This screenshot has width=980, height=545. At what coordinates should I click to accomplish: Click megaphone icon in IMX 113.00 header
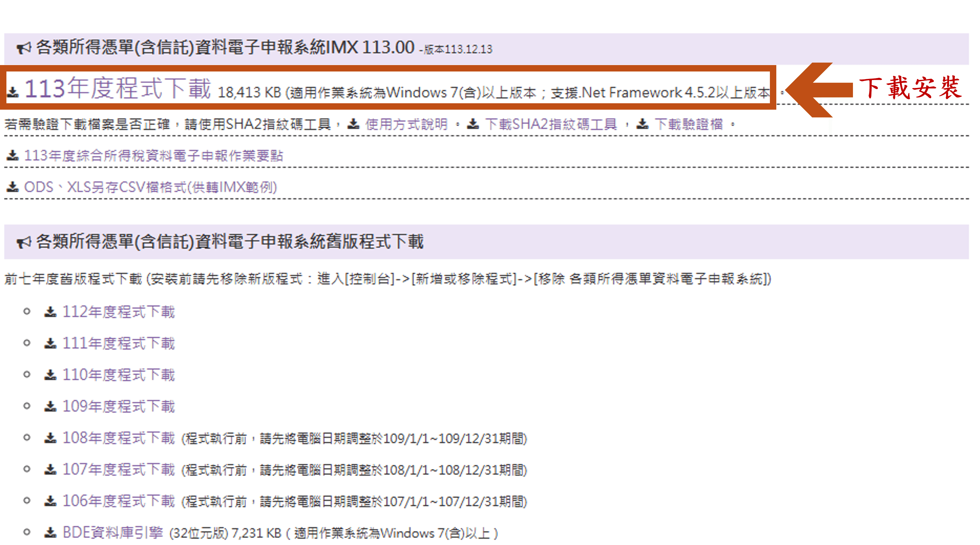(x=24, y=48)
